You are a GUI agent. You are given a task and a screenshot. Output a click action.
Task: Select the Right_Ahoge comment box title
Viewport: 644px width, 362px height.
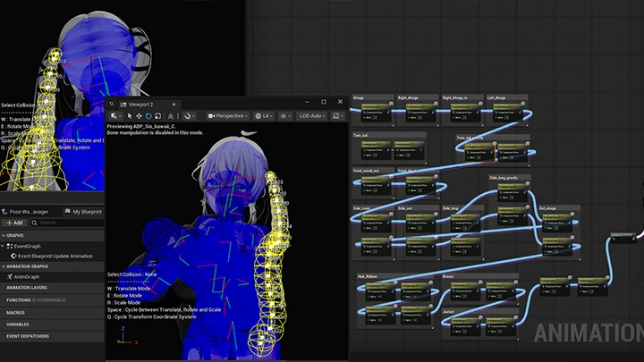coord(408,98)
